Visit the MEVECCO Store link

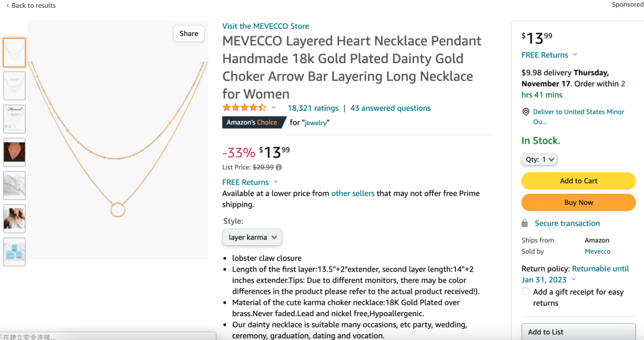point(265,26)
